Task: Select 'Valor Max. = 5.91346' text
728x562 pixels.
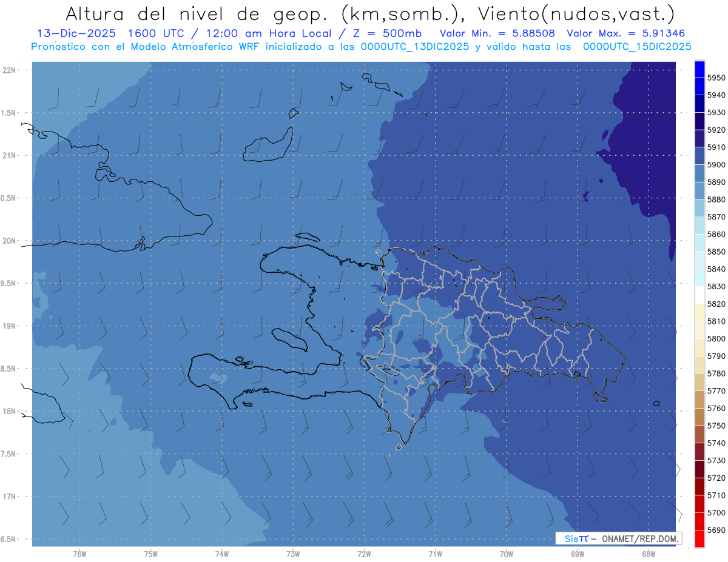Action: pyautogui.click(x=627, y=33)
